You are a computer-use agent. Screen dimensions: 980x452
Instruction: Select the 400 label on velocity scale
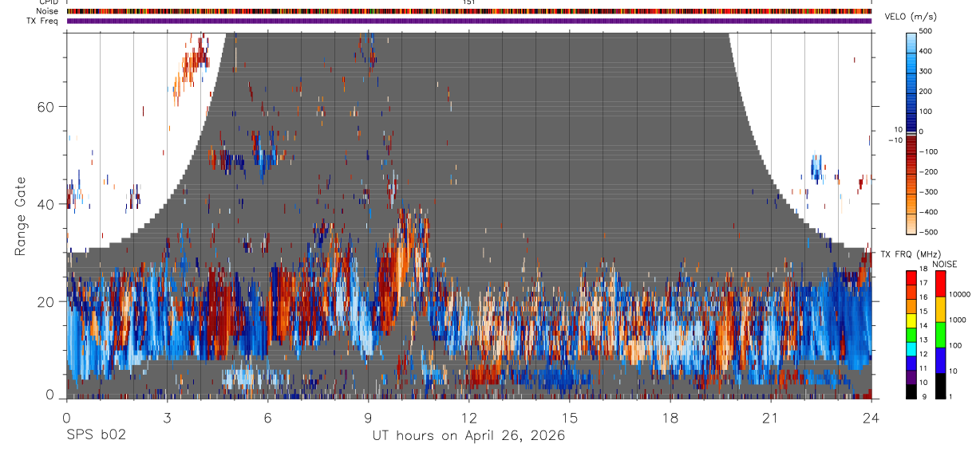927,51
